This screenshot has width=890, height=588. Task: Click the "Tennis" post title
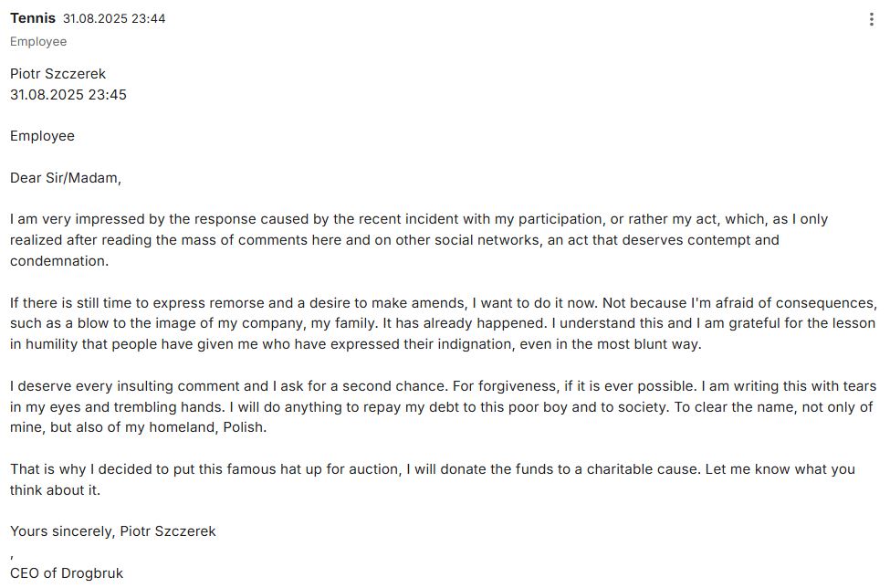pos(33,18)
